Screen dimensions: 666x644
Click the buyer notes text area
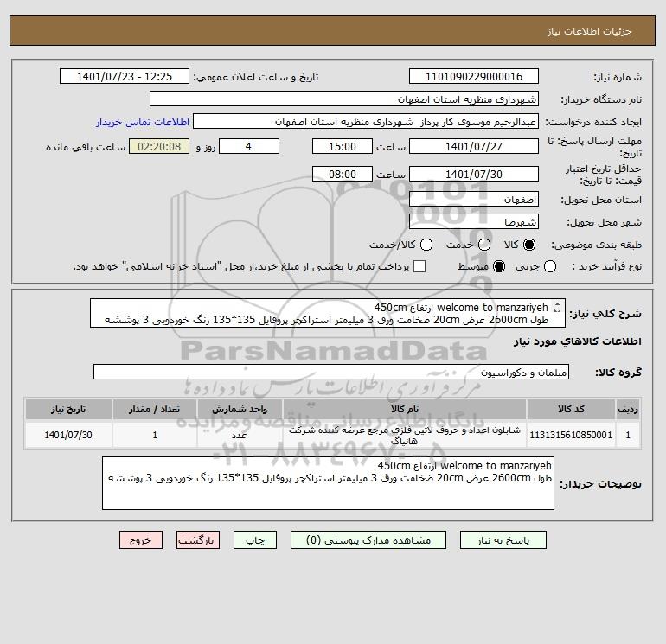pos(328,483)
